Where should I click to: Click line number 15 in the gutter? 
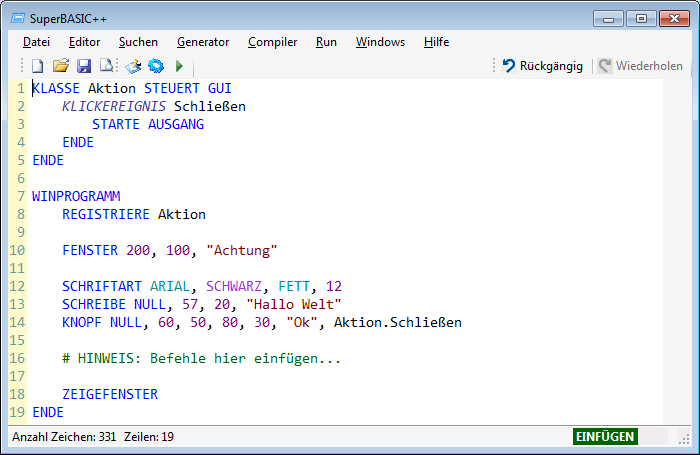coord(17,340)
